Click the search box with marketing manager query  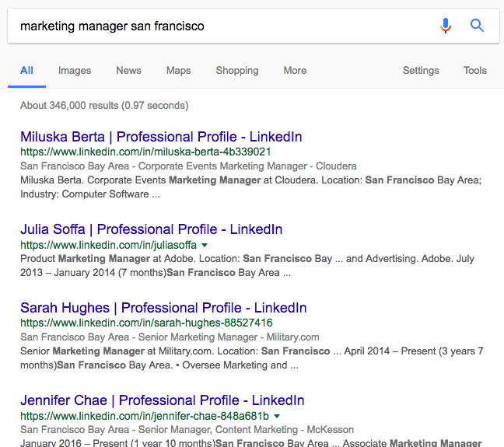[225, 26]
